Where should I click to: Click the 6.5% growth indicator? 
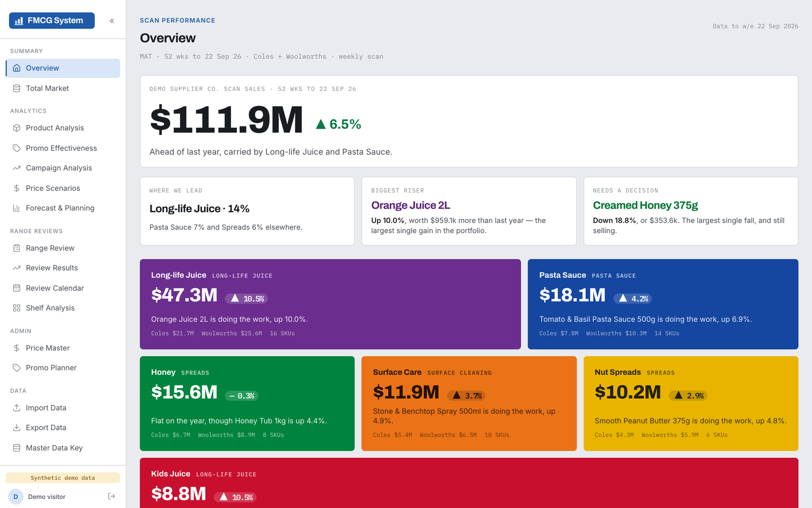(339, 124)
